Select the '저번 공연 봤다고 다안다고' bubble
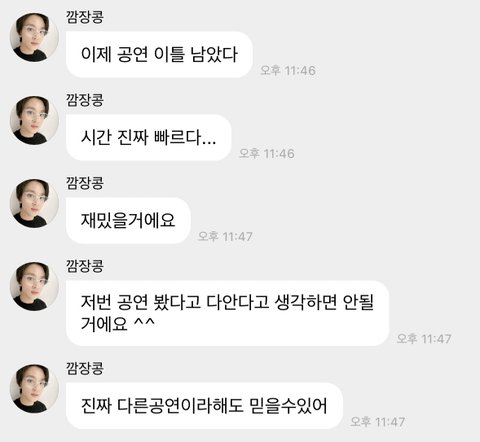This screenshot has height=442, width=480. pos(227,313)
